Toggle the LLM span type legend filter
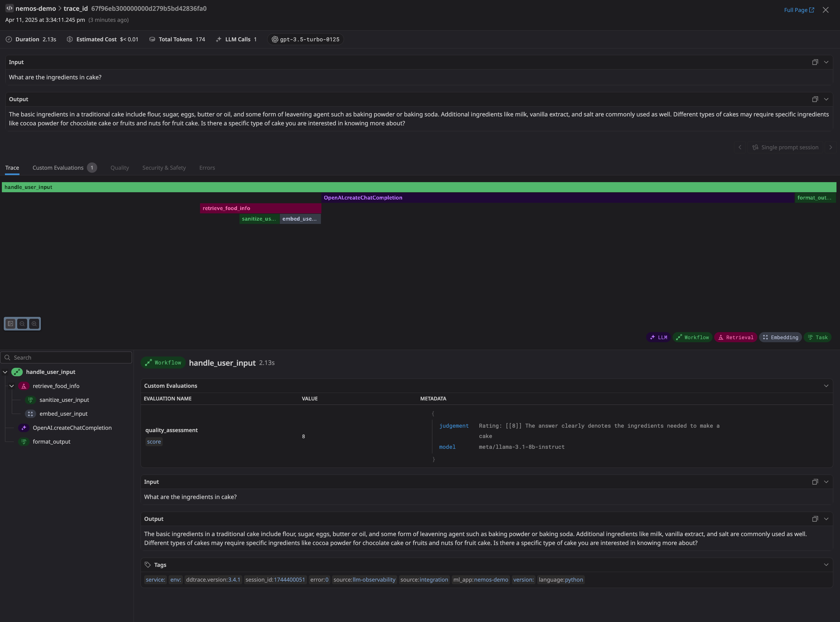Image resolution: width=840 pixels, height=622 pixels. coord(658,337)
